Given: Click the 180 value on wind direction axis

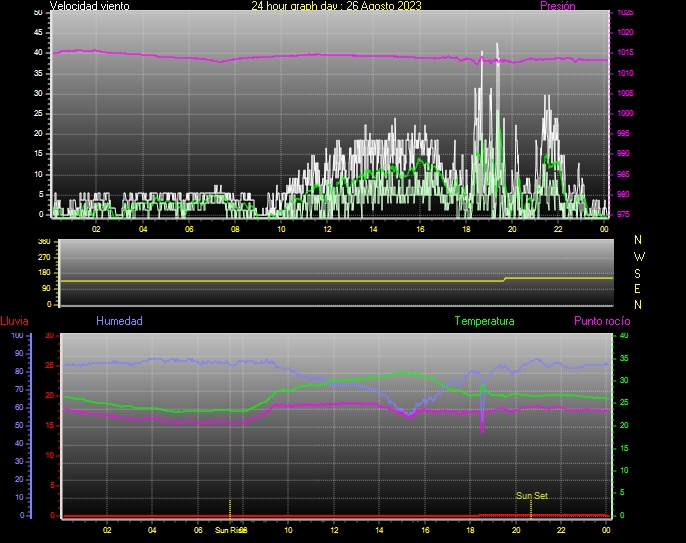Looking at the screenshot, I should tap(44, 273).
